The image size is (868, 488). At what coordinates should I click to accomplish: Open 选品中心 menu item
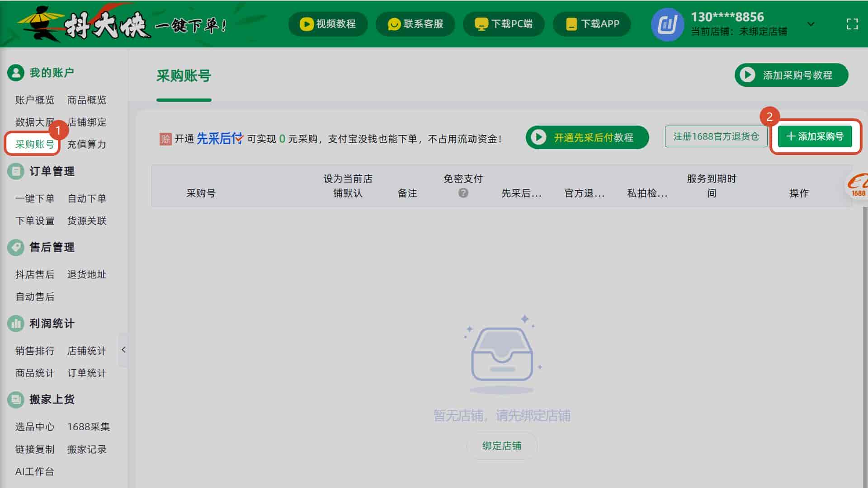click(35, 427)
